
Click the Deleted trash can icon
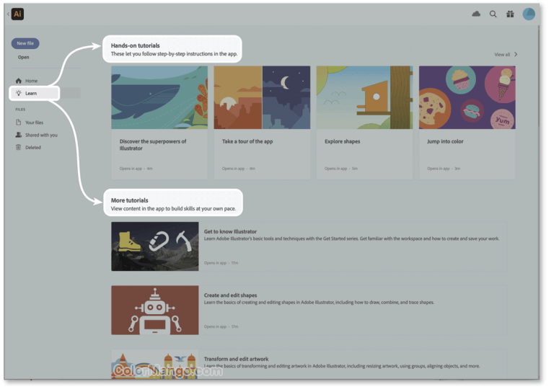click(19, 148)
